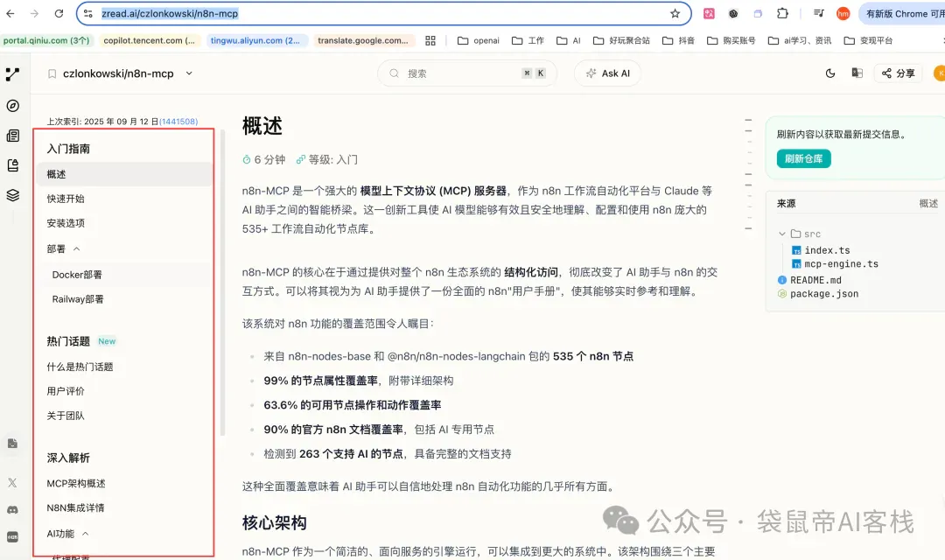The height and width of the screenshot is (560, 945).
Task: Open the 安装选项 page
Action: 66,223
